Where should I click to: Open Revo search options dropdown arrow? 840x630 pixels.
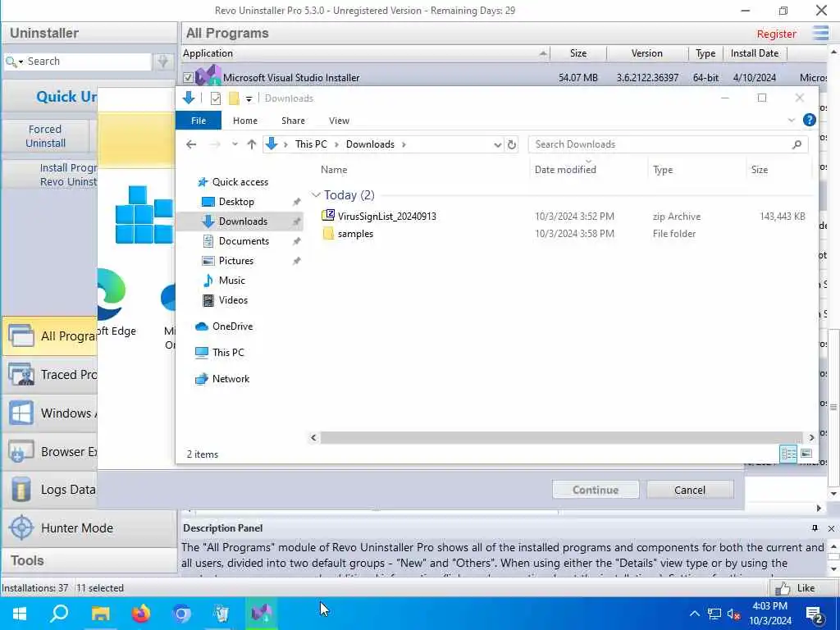tap(21, 62)
